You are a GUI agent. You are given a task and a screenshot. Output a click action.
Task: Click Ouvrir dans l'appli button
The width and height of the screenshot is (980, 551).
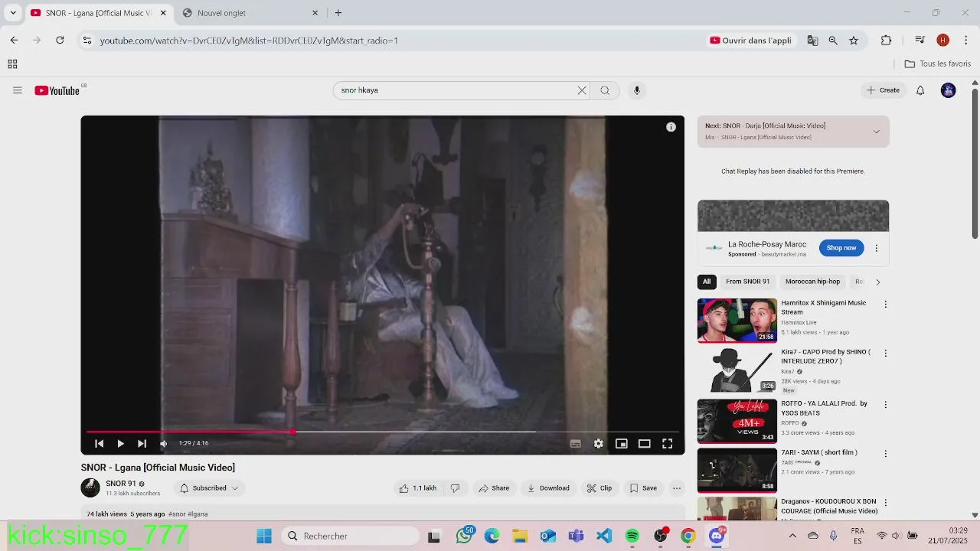click(751, 41)
